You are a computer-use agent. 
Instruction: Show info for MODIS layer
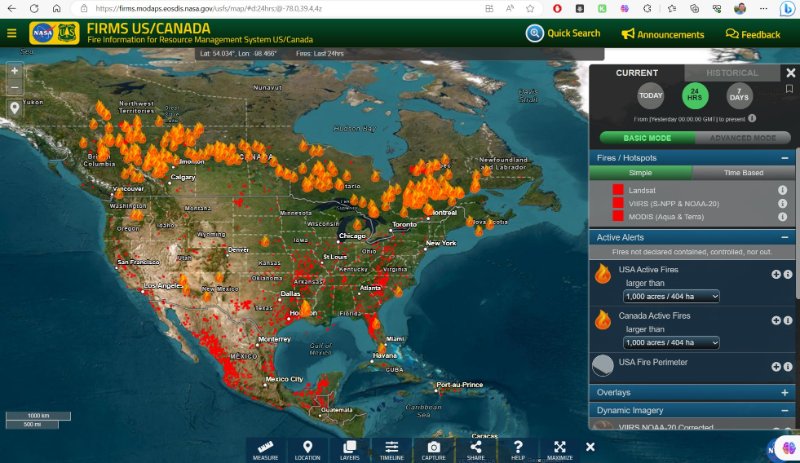(x=782, y=216)
